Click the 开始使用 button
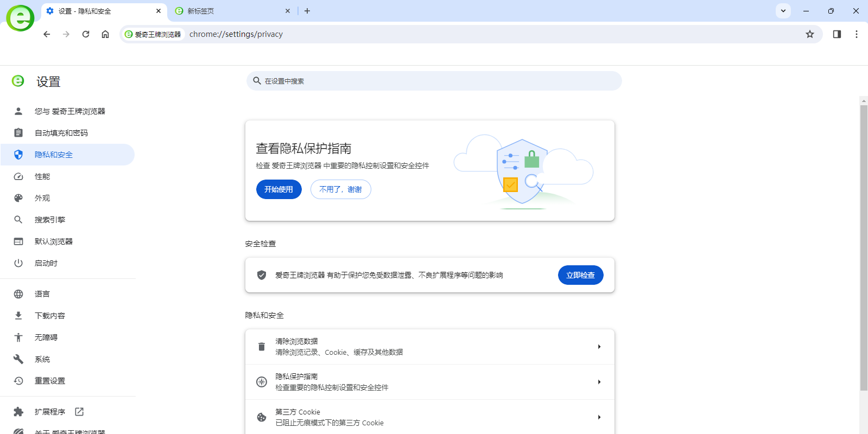Viewport: 868px width, 434px height. click(x=278, y=189)
